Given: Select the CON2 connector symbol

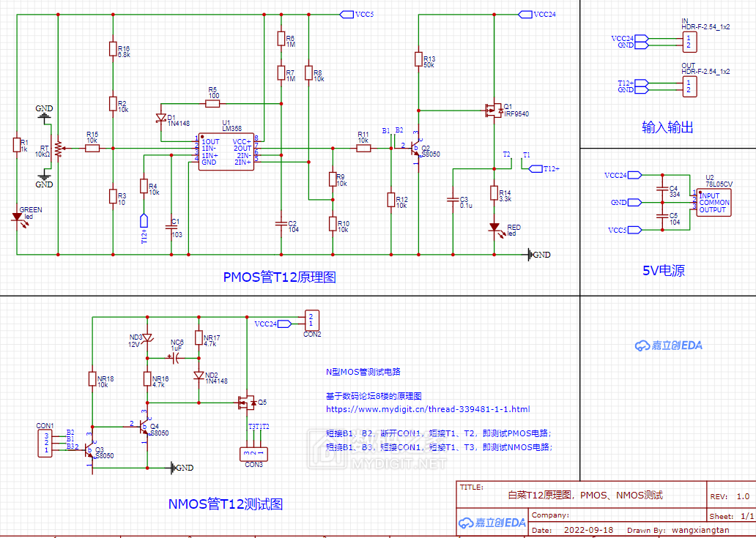Looking at the screenshot, I should pyautogui.click(x=312, y=320).
